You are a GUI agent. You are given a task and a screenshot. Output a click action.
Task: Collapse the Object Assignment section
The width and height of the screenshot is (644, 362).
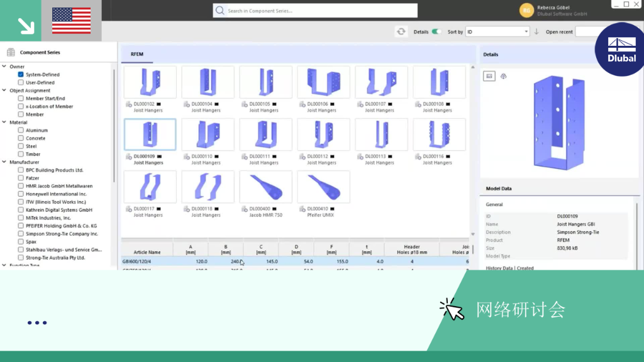pyautogui.click(x=4, y=90)
